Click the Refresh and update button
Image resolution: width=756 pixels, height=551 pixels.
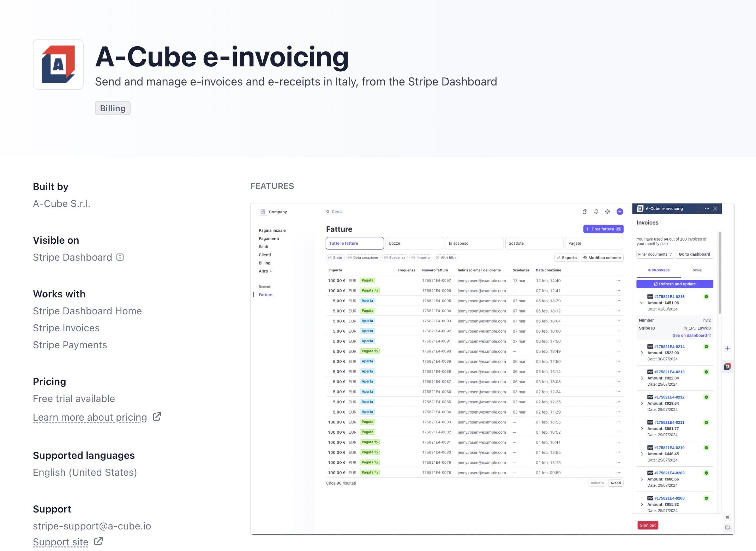[674, 284]
